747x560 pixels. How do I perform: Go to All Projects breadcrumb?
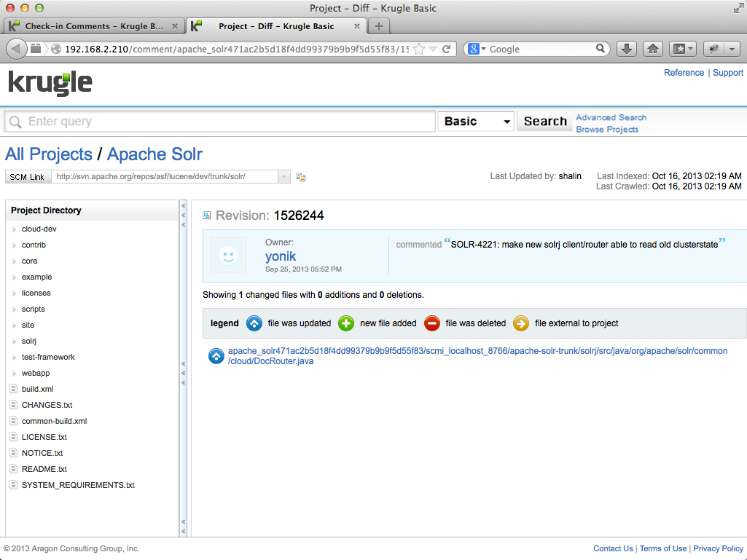tap(49, 154)
